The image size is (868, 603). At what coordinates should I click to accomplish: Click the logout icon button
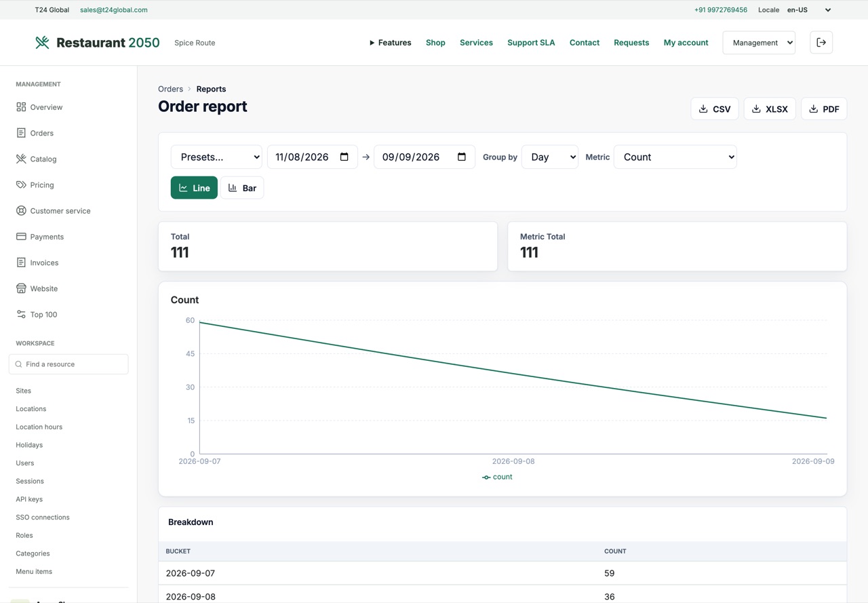[821, 42]
